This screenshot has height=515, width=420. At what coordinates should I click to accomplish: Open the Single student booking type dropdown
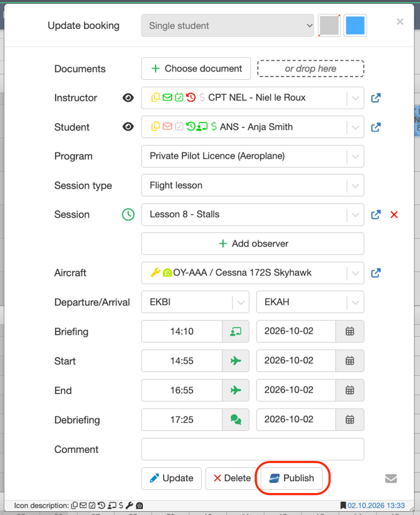pos(228,26)
